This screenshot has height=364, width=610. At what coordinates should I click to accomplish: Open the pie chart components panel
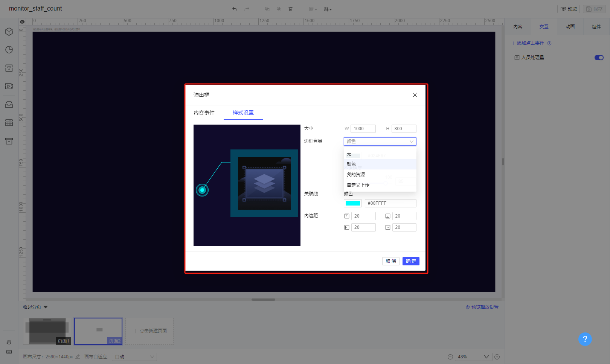pyautogui.click(x=9, y=50)
